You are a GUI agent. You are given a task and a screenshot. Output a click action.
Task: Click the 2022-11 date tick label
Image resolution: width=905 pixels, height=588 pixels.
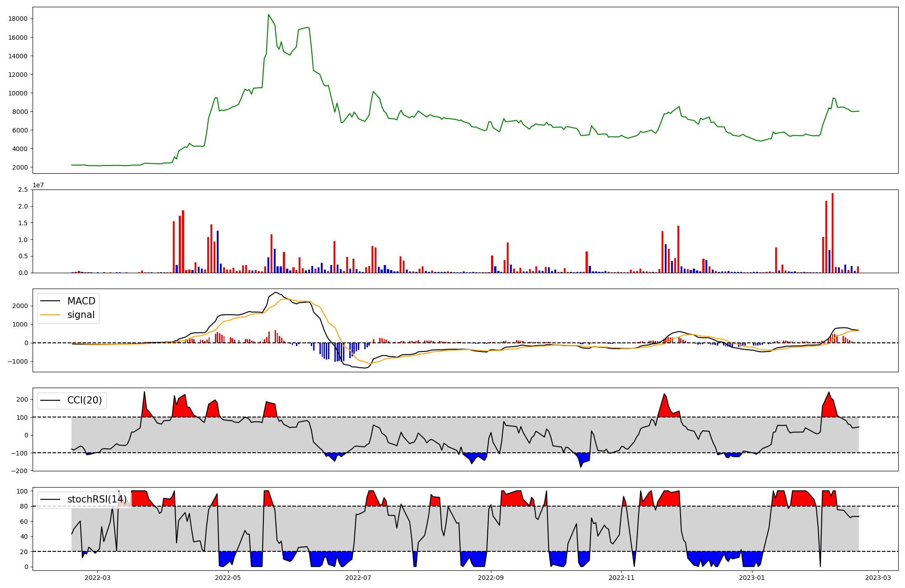coord(621,578)
